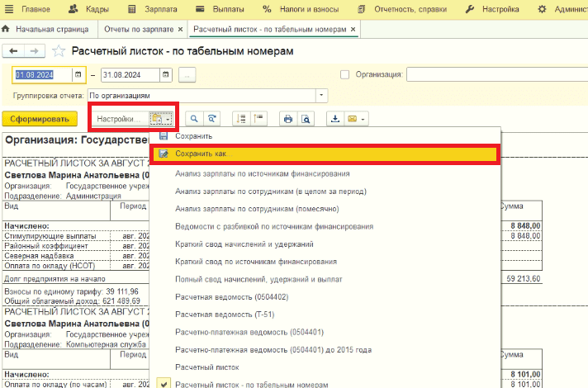Close the Отчеты по зарплате tab
This screenshot has height=388, width=588.
point(180,29)
